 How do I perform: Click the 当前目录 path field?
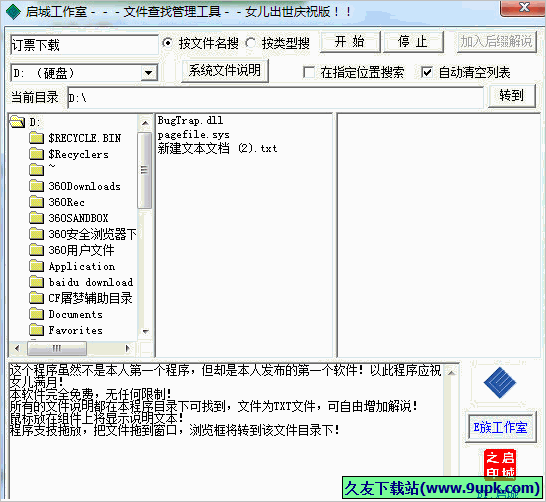(275, 98)
